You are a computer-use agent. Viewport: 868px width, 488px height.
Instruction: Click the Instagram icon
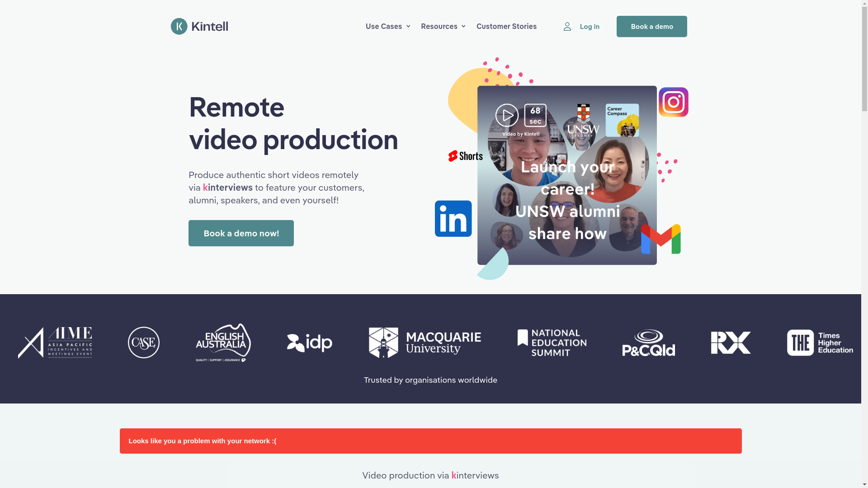(x=673, y=102)
